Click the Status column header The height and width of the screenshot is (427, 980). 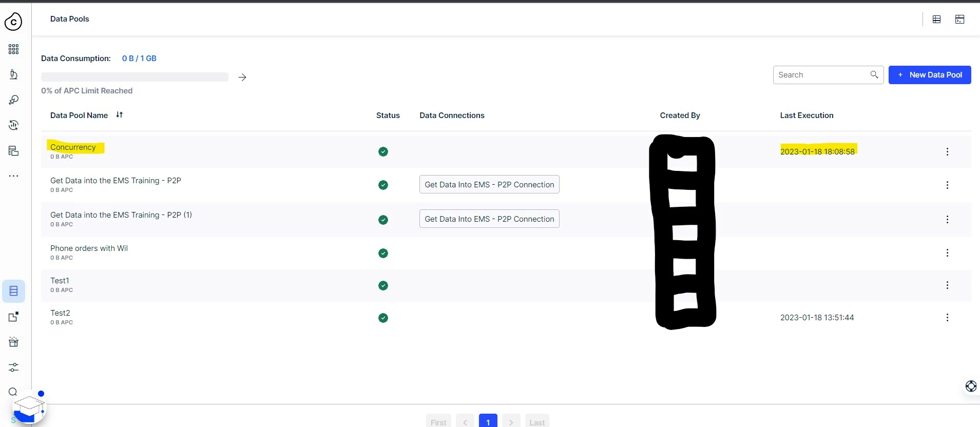388,115
